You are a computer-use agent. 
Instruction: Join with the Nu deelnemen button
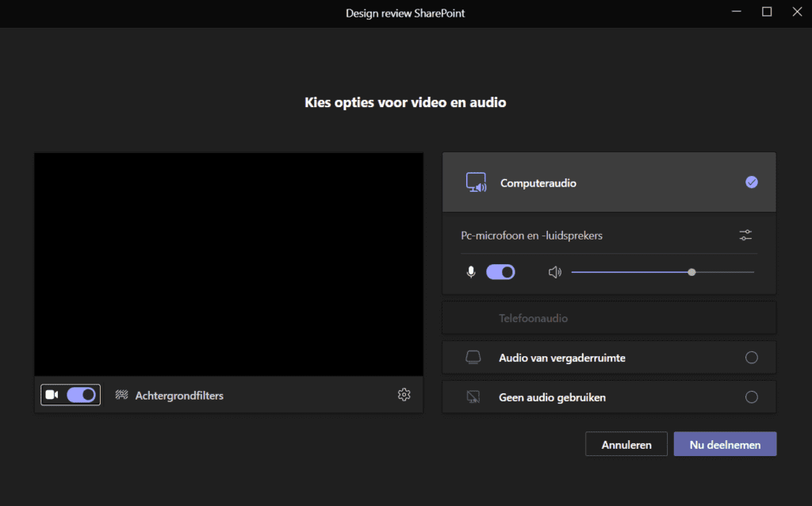coord(725,444)
